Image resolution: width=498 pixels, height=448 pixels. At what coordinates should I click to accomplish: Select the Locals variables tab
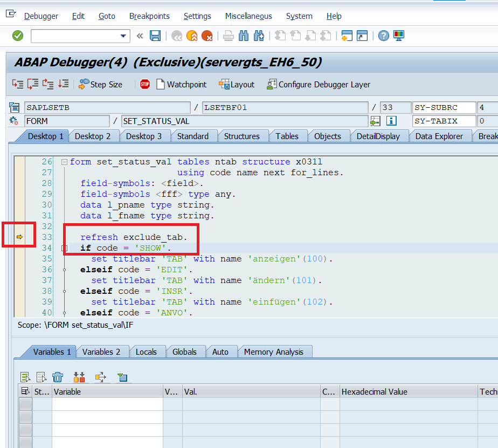(146, 352)
